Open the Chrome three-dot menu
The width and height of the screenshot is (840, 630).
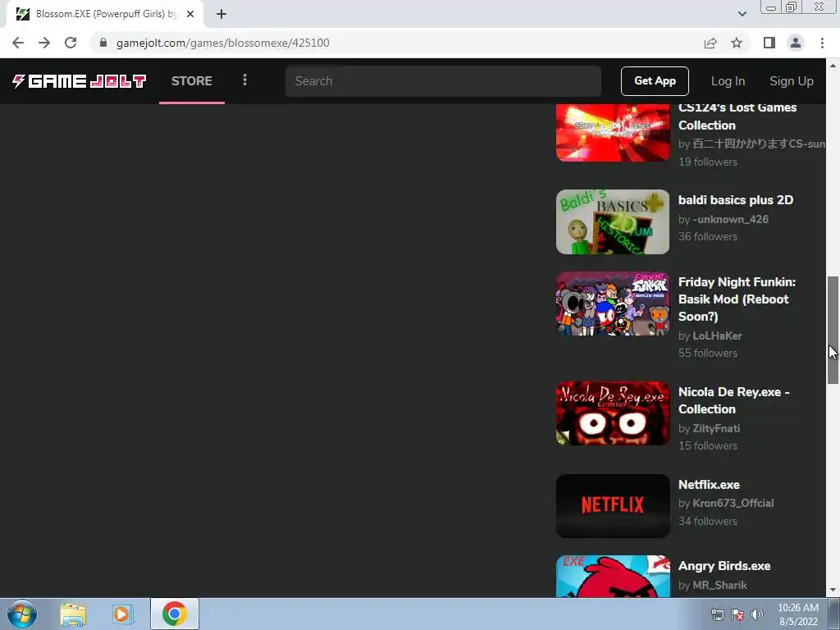pos(822,43)
